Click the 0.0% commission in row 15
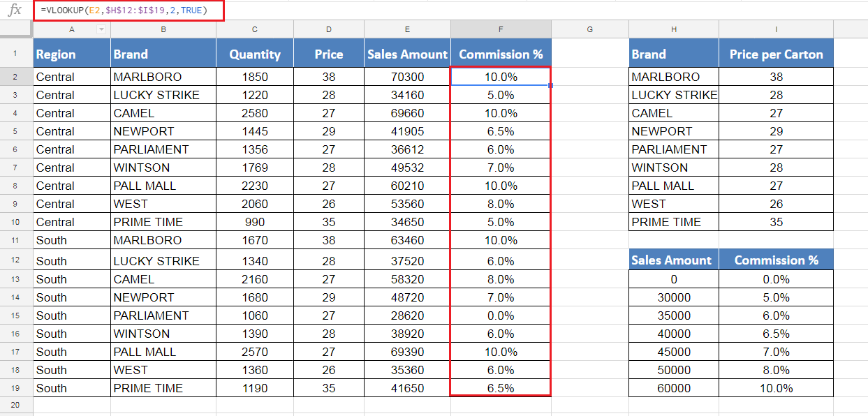The width and height of the screenshot is (868, 416). click(501, 315)
